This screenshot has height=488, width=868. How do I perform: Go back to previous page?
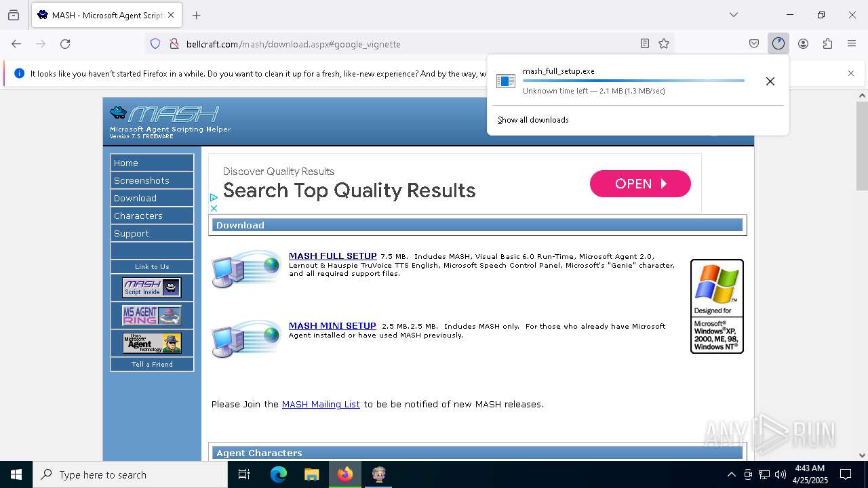(16, 43)
